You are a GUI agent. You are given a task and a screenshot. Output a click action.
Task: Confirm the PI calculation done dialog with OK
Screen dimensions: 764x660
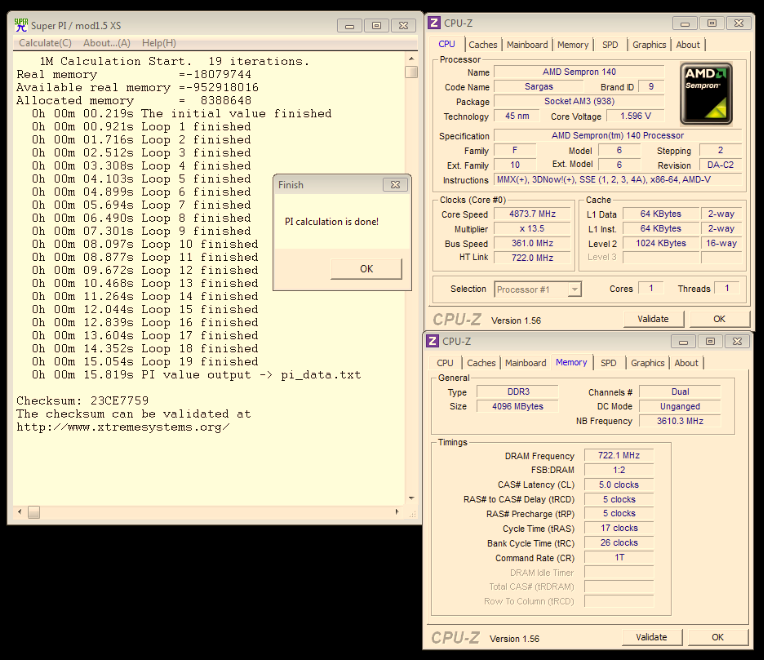coord(366,269)
